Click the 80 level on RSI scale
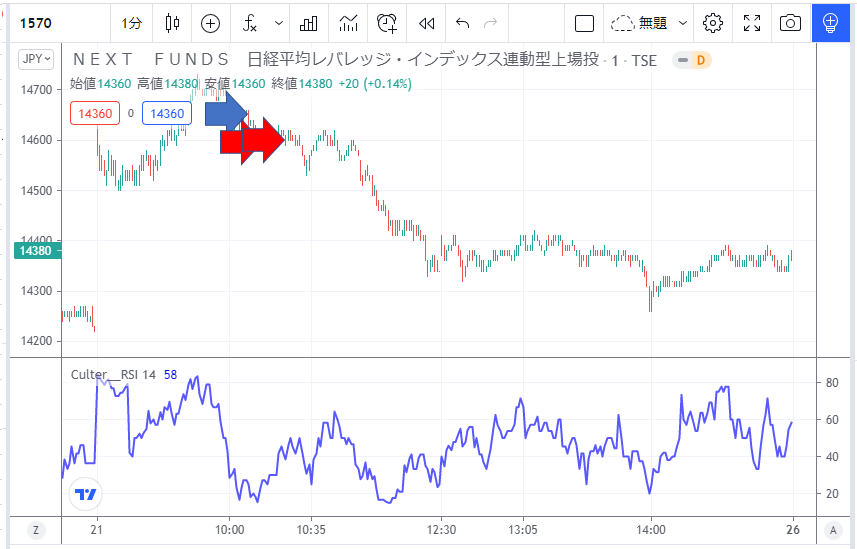The width and height of the screenshot is (857, 549). point(832,383)
